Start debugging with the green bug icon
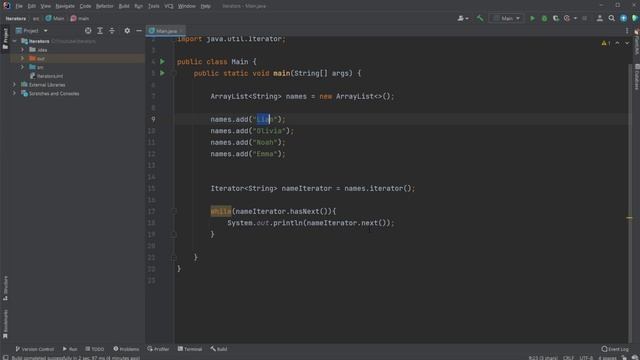 pyautogui.click(x=544, y=18)
